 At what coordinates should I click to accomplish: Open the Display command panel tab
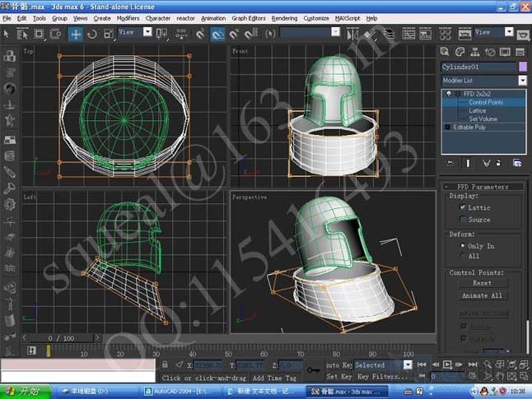click(505, 52)
